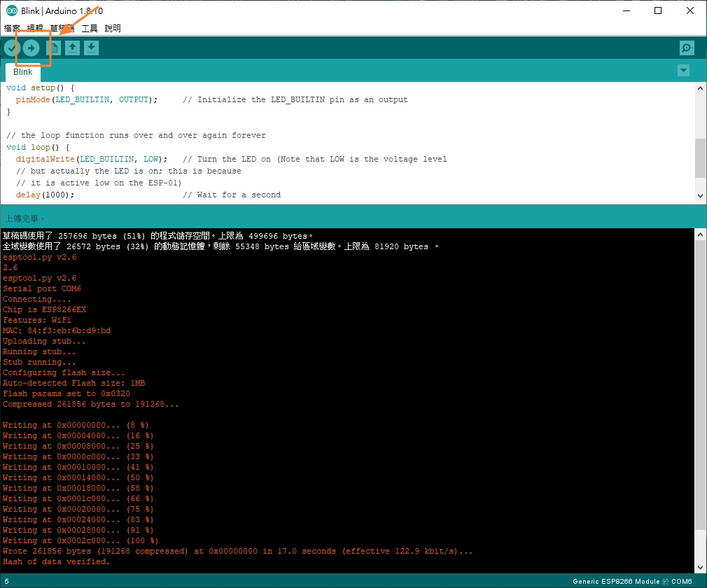Click the line number 5 in status bar
707x588 pixels.
pos(6,582)
